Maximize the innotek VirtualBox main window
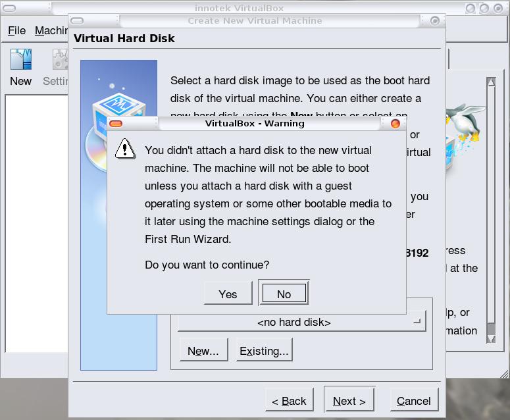This screenshot has height=420, width=510. point(484,8)
